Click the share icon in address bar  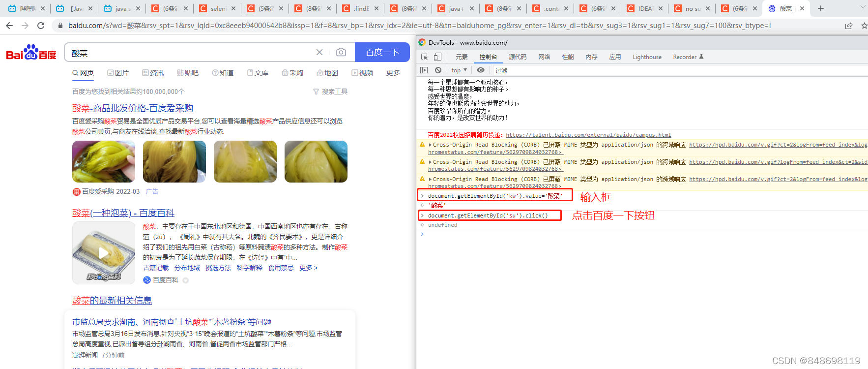[849, 26]
